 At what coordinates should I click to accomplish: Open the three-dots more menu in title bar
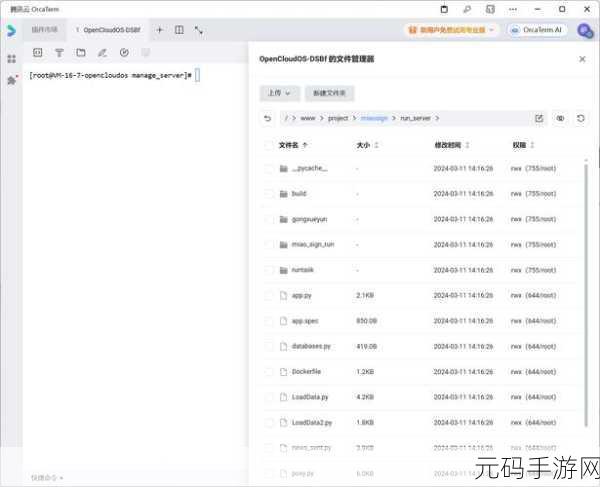[513, 9]
